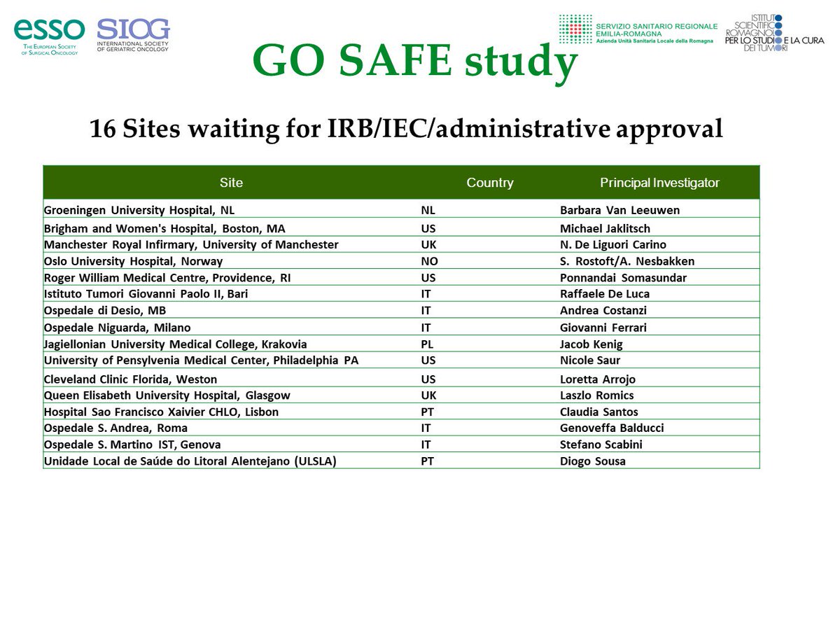This screenshot has height=630, width=840.
Task: Click the SIOG logo
Action: pyautogui.click(x=133, y=35)
